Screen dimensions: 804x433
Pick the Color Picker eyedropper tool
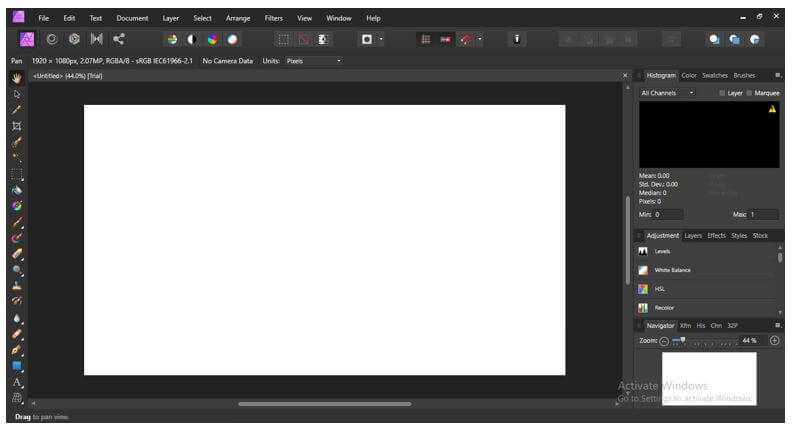point(17,110)
